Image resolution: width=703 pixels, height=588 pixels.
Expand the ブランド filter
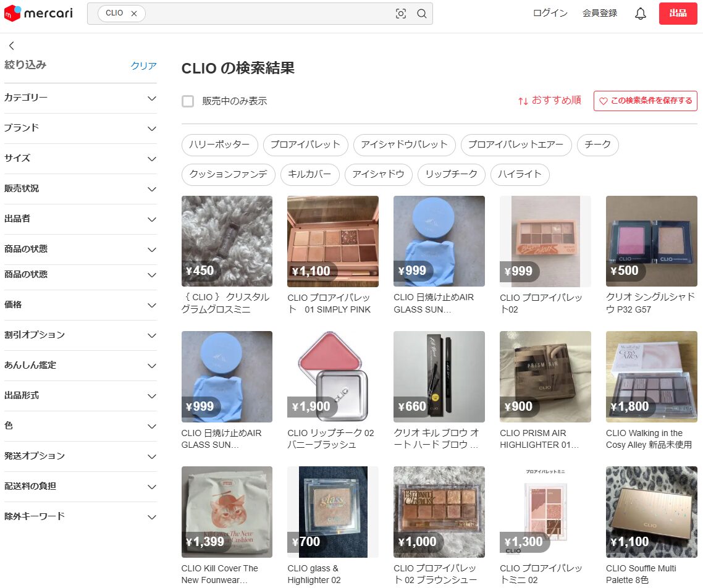coord(80,128)
